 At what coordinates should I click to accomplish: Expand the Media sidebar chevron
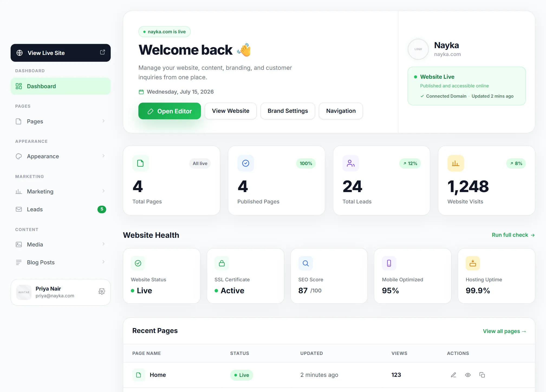tap(103, 244)
